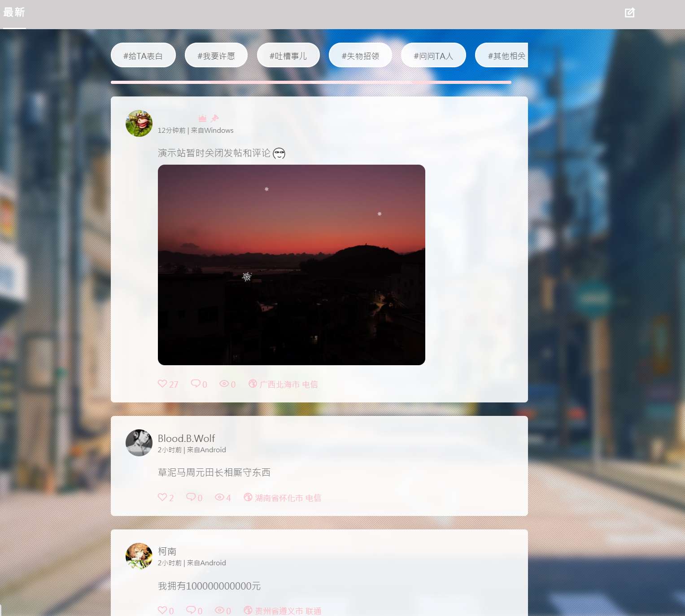685x616 pixels.
Task: Open the #失物招领 category
Action: 360,56
